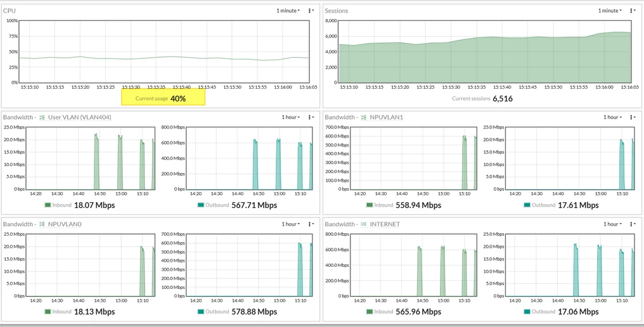This screenshot has width=644, height=327.
Task: Click the User VLAN outbound bandwidth chart
Action: pos(249,158)
